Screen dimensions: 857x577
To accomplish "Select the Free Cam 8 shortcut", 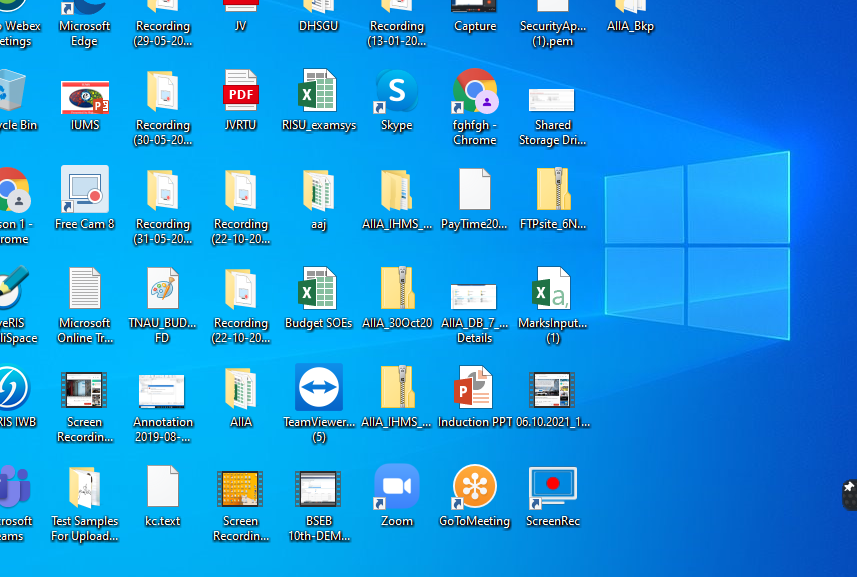I will pyautogui.click(x=85, y=190).
